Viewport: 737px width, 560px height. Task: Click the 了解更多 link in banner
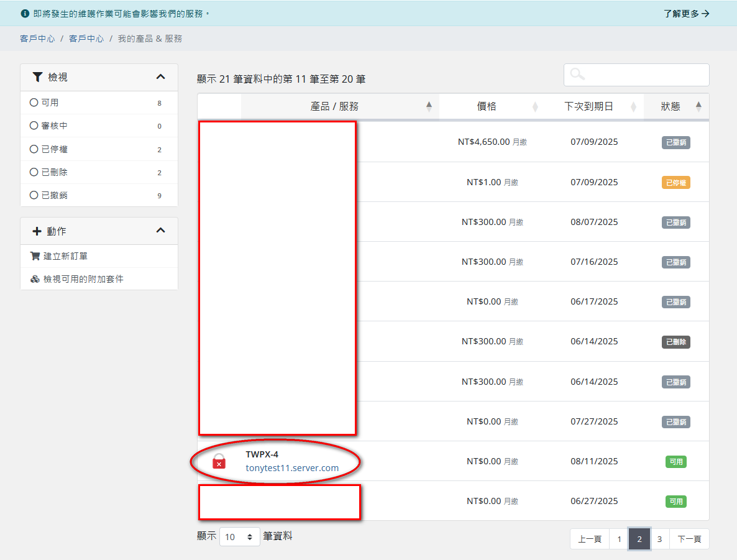tap(686, 13)
